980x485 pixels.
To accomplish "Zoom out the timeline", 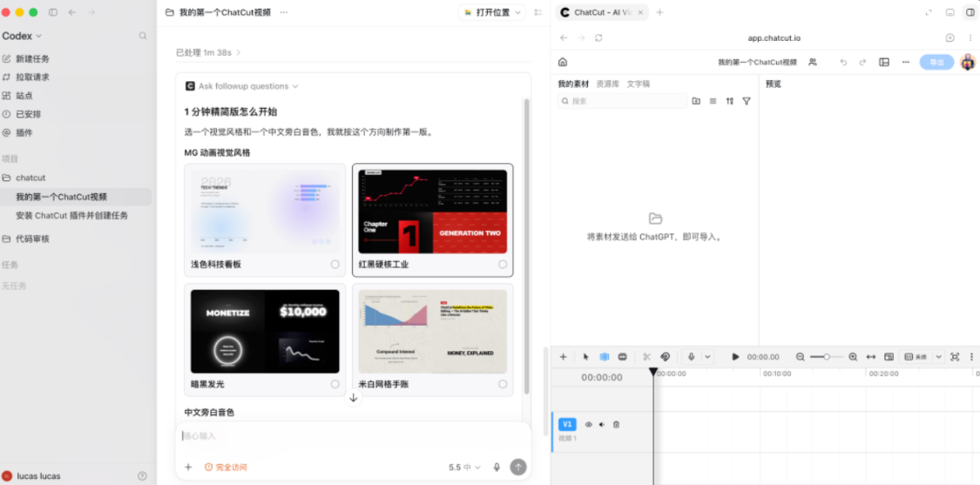I will (800, 357).
